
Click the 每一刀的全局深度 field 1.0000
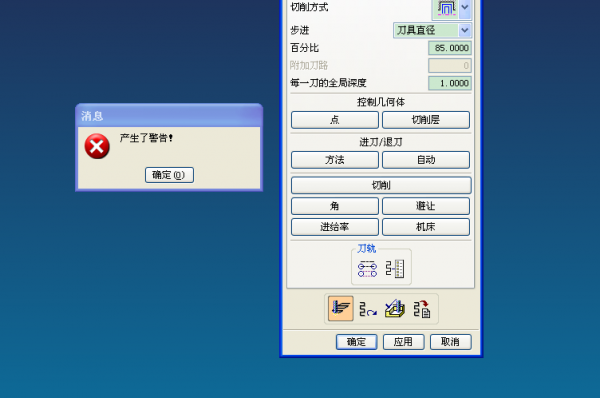[450, 83]
